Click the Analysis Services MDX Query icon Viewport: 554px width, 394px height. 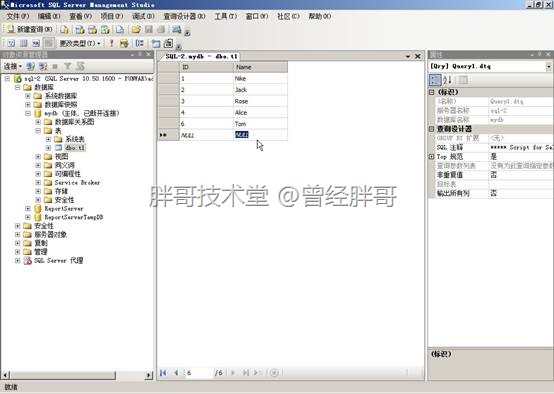79,30
